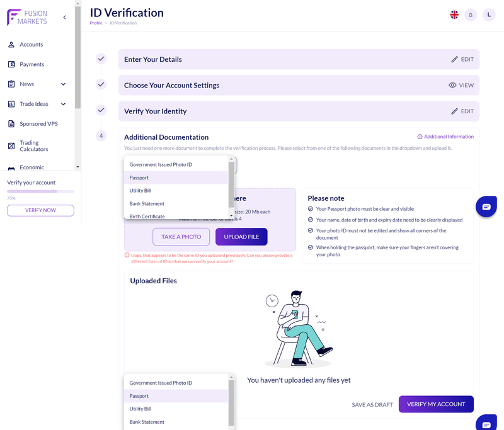Click the account verification progress bar
504x430 pixels.
click(x=40, y=191)
